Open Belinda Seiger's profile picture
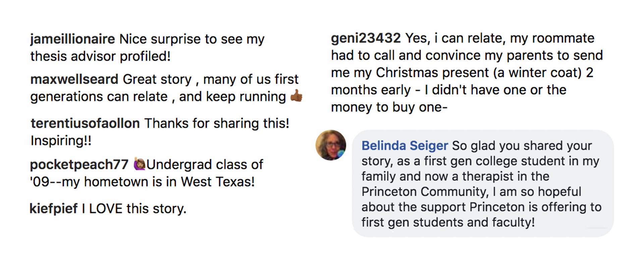Screen dimensions: 644x263 click(x=331, y=145)
